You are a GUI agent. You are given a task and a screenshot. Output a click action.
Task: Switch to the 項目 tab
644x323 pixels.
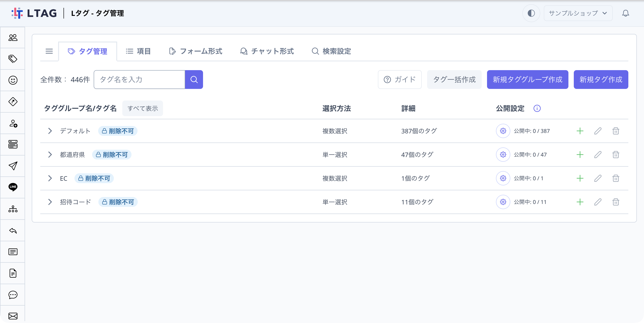click(x=138, y=51)
